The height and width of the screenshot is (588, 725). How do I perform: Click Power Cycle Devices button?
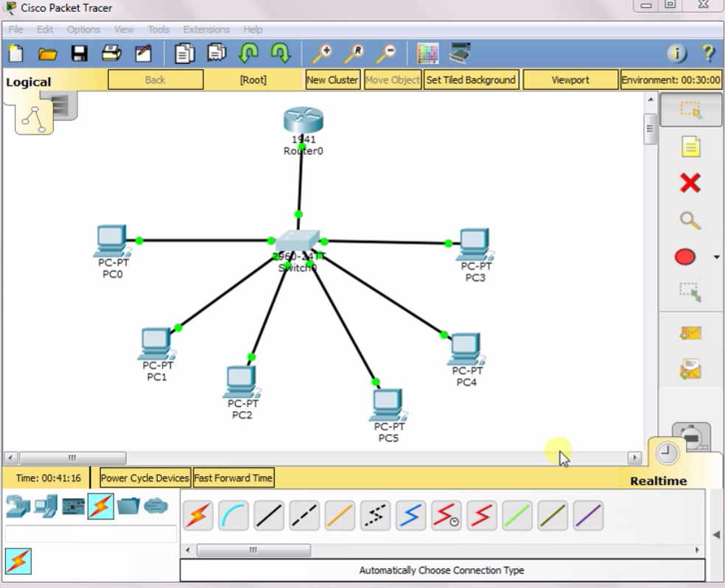coord(145,478)
